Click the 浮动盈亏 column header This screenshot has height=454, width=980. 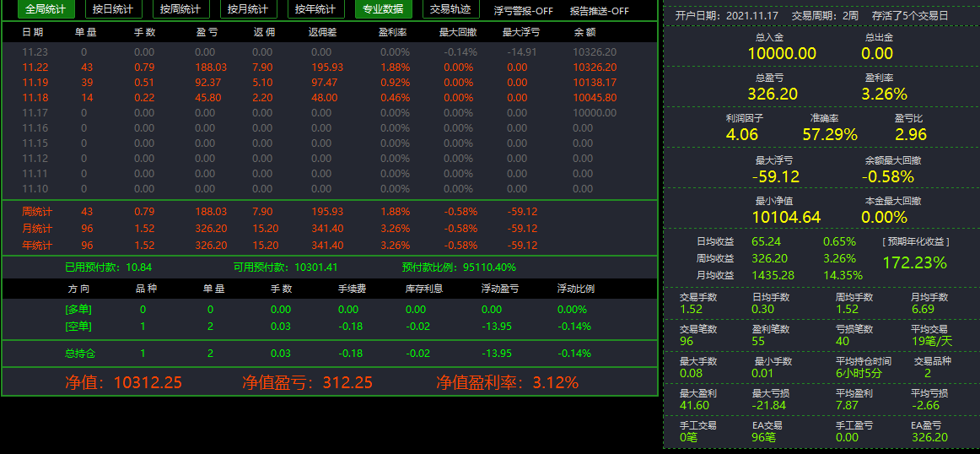point(500,289)
